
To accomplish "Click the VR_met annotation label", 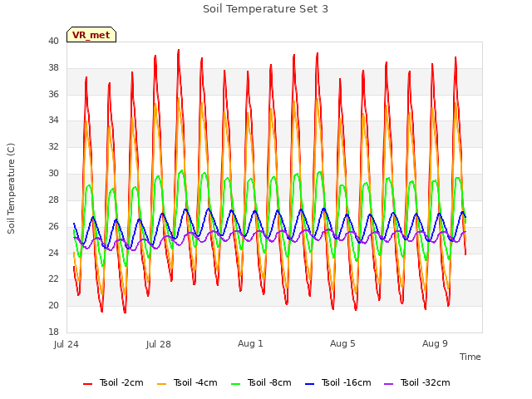I will tap(91, 35).
